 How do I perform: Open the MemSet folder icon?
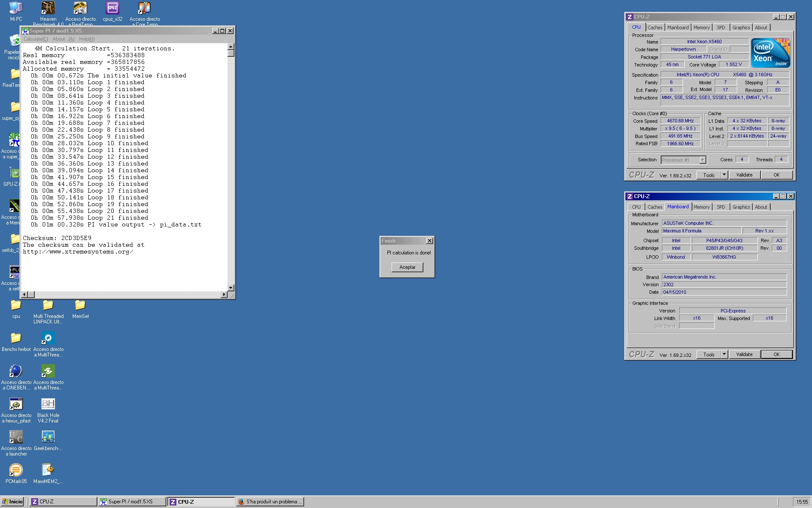point(80,306)
